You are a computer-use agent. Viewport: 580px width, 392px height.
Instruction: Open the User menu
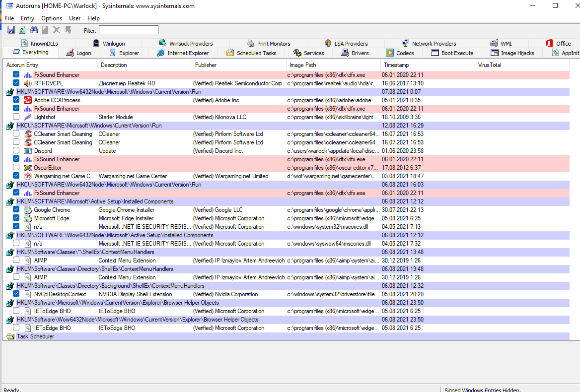click(74, 18)
